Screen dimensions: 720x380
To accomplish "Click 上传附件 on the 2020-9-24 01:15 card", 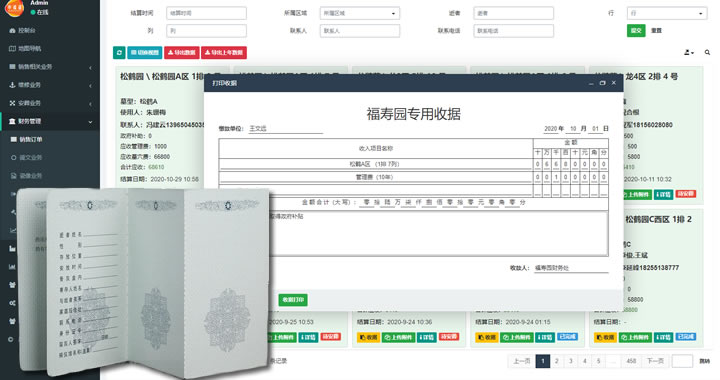I will coord(517,337).
